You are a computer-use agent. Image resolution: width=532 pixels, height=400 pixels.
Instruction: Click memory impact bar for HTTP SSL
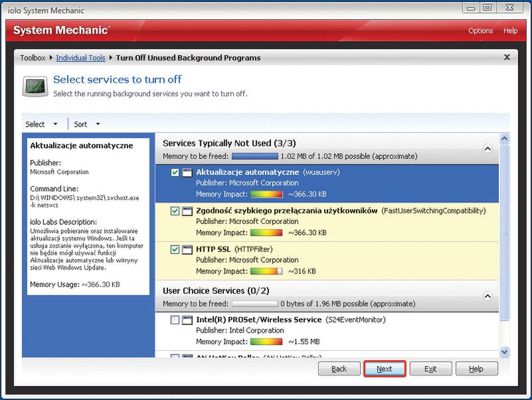point(266,271)
